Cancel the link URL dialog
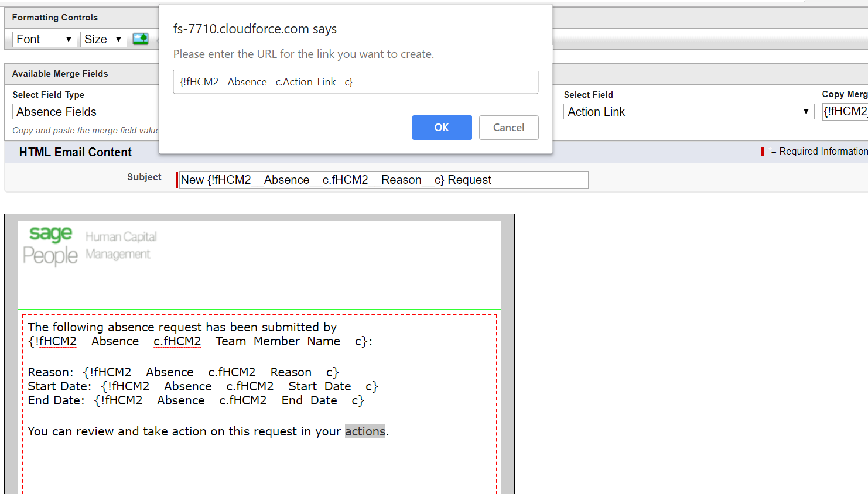868x494 pixels. coord(508,128)
